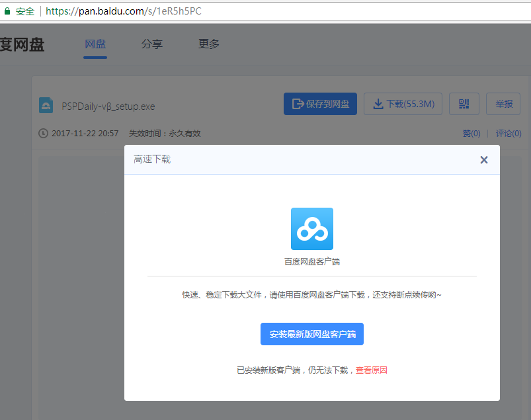Click the clock icon beside 2017-11-22

tap(43, 134)
